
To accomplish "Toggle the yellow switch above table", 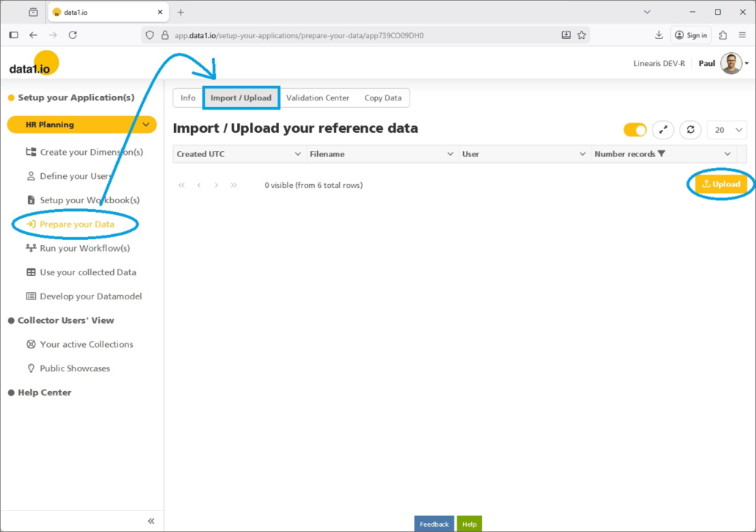I will [635, 130].
